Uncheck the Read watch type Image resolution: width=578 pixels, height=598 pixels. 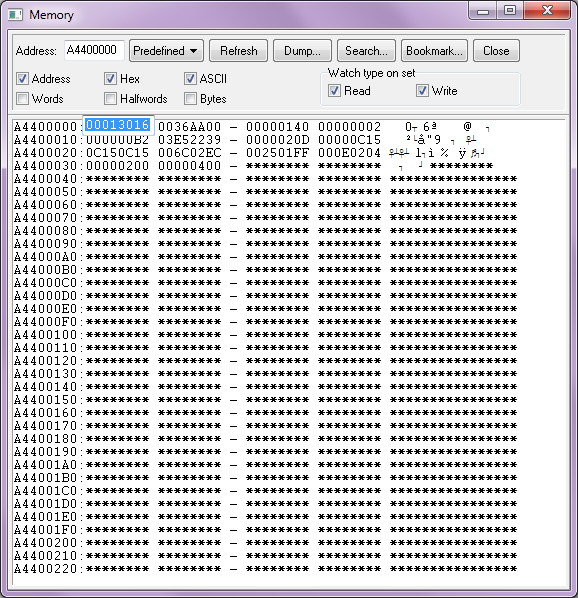334,91
